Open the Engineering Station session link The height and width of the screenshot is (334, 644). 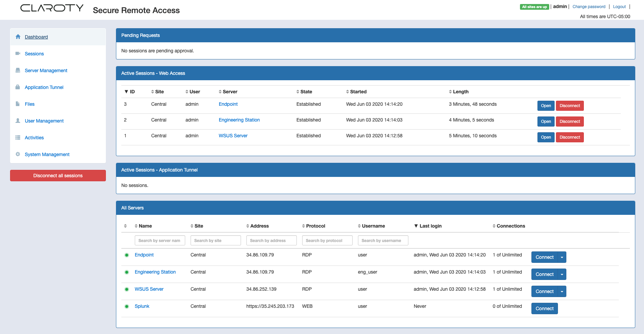click(239, 120)
